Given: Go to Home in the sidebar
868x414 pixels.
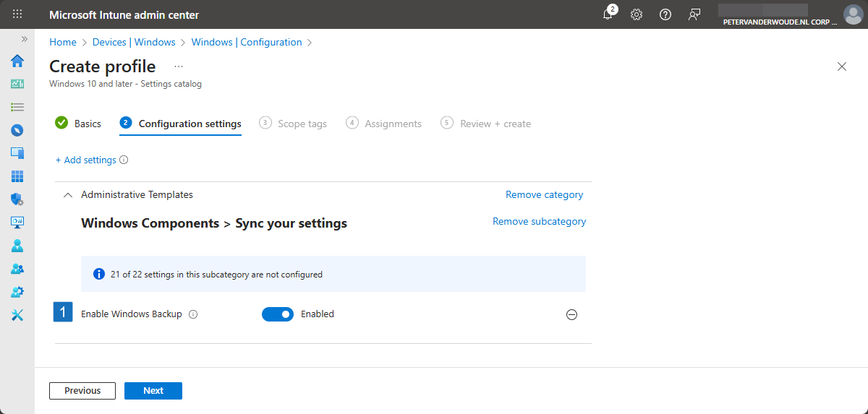Looking at the screenshot, I should pos(17,61).
